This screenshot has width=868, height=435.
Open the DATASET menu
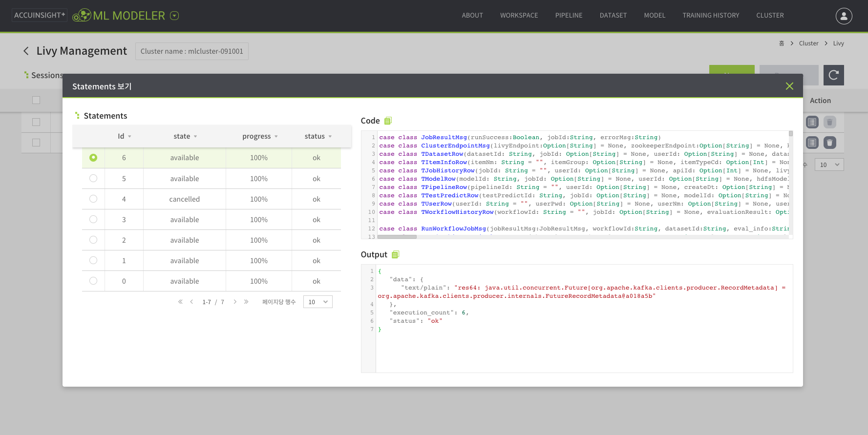[613, 16]
